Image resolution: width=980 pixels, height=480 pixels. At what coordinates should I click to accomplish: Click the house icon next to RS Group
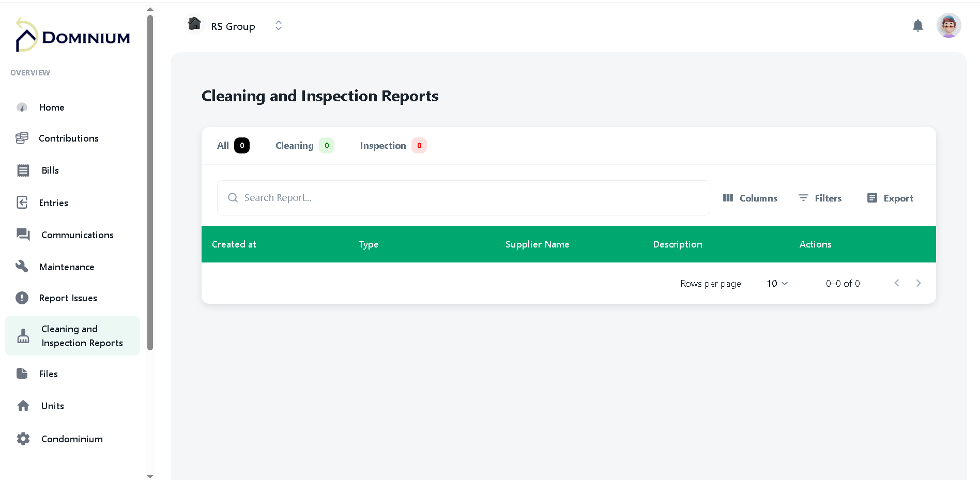tap(194, 24)
